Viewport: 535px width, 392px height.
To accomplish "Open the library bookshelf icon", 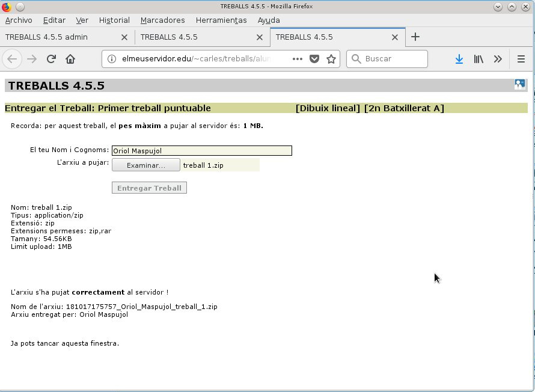I will click(x=478, y=59).
